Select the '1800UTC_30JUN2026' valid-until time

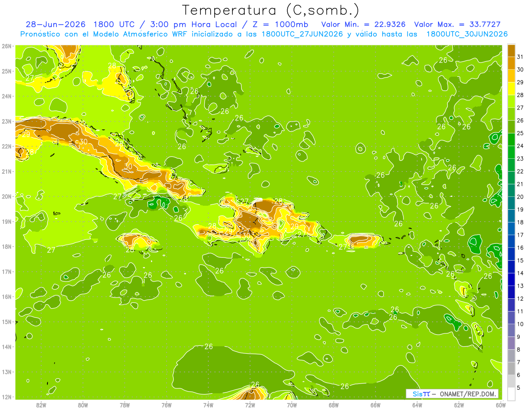point(467,34)
